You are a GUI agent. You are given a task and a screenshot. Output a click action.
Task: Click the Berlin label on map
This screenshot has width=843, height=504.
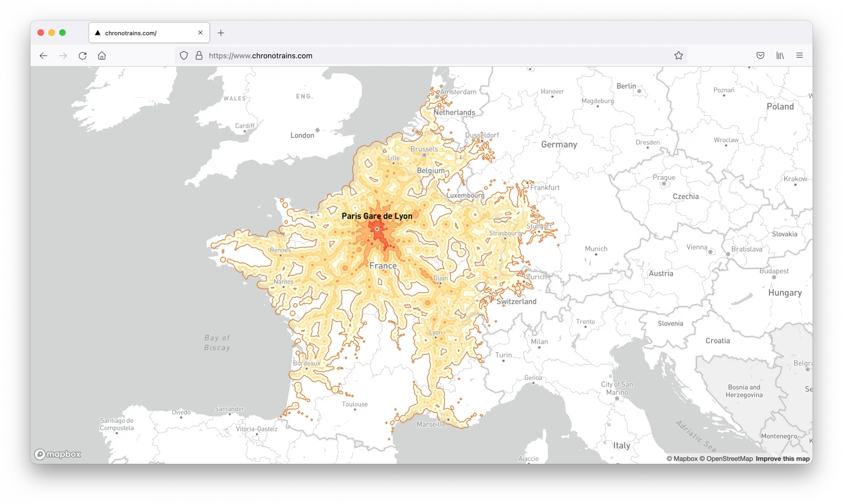pos(626,86)
